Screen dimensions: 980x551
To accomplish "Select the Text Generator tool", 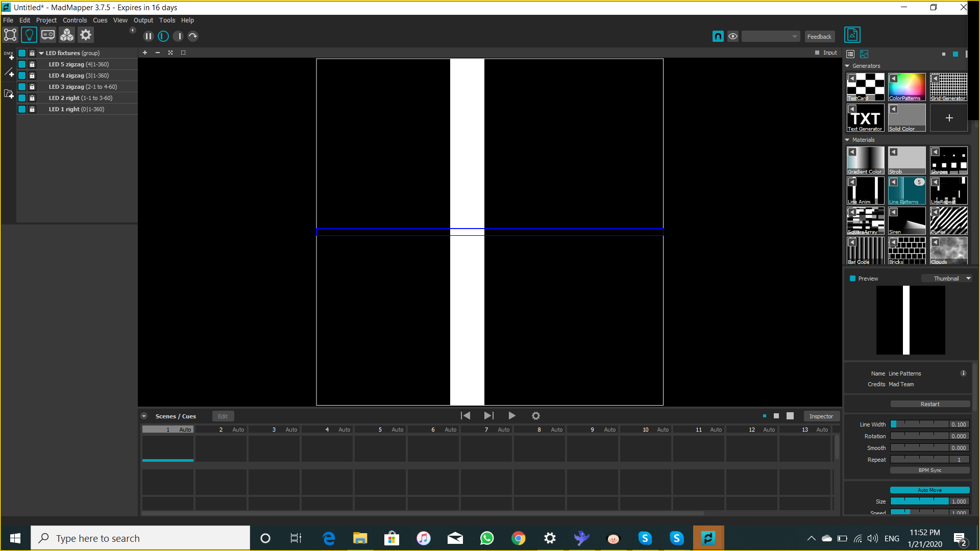I will (x=866, y=118).
